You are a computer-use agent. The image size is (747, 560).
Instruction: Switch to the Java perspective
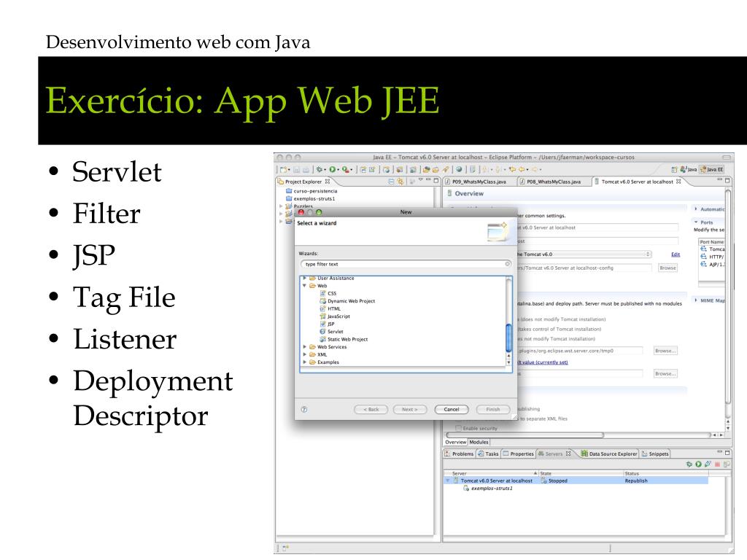689,169
